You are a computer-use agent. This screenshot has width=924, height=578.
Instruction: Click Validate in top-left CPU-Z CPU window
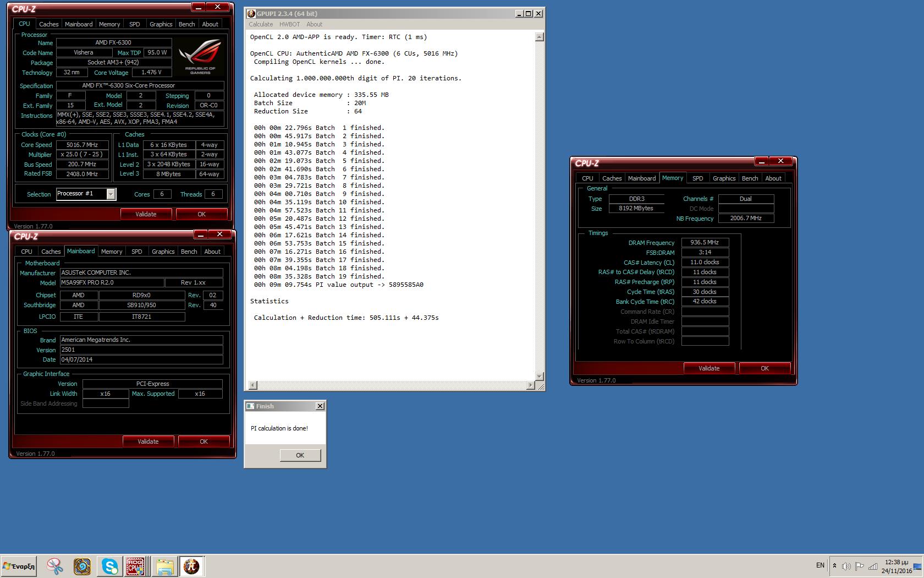146,214
